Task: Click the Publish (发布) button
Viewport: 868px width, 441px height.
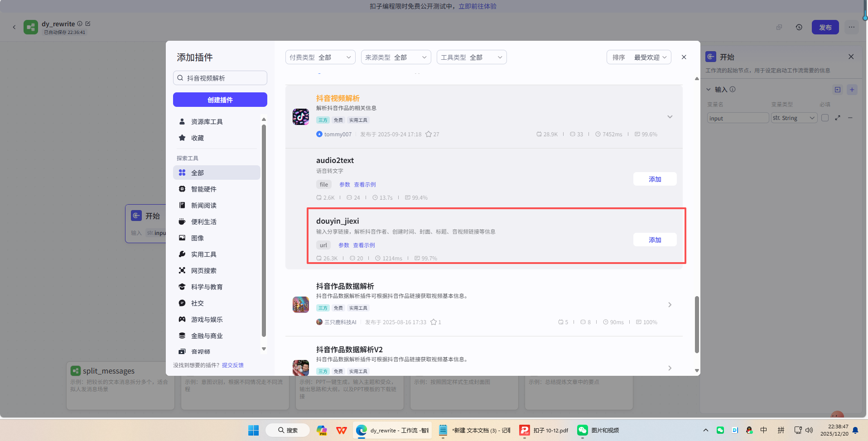Action: tap(825, 27)
